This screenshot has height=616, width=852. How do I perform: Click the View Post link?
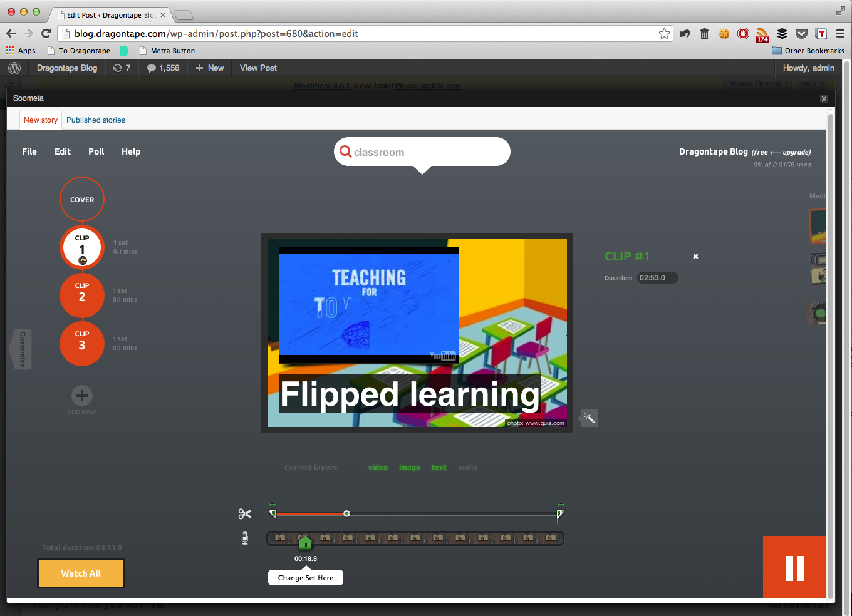click(258, 68)
